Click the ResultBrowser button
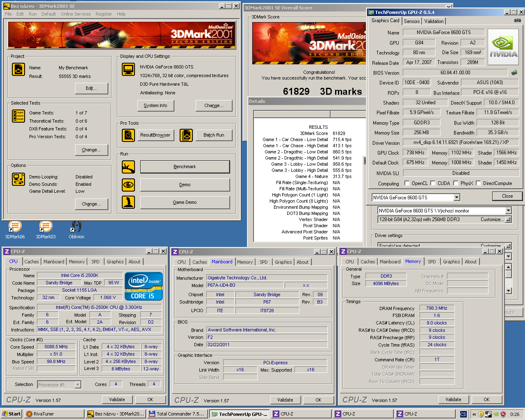 point(155,135)
